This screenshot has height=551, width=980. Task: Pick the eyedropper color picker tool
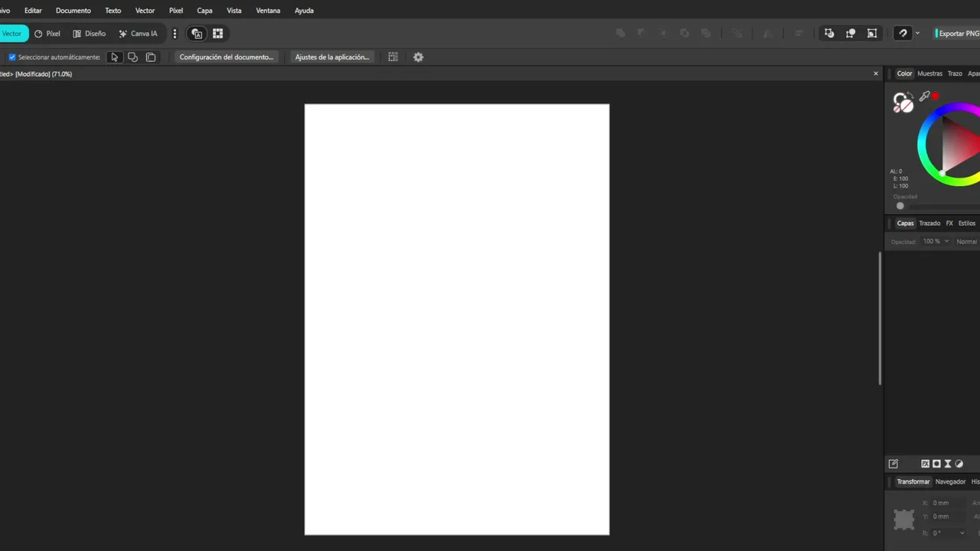924,96
